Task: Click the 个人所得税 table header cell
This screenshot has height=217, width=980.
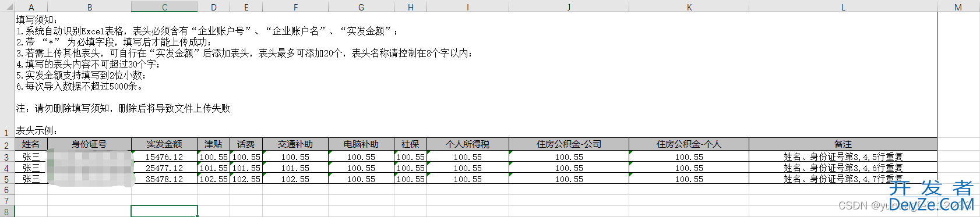Action: point(468,144)
